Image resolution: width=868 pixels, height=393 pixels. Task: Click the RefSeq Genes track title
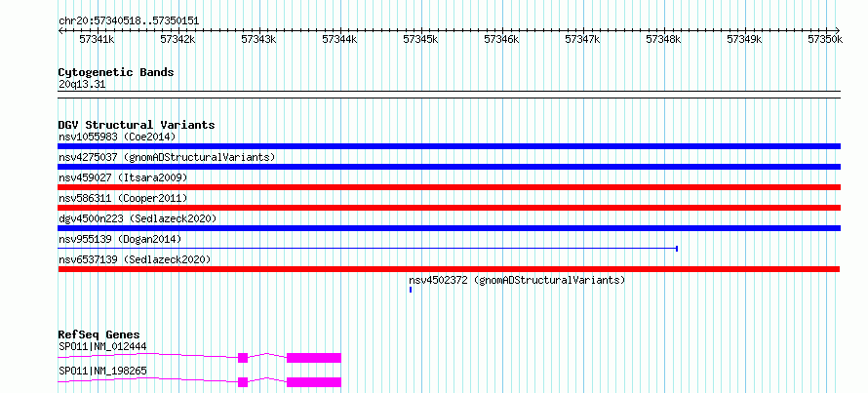pos(99,334)
